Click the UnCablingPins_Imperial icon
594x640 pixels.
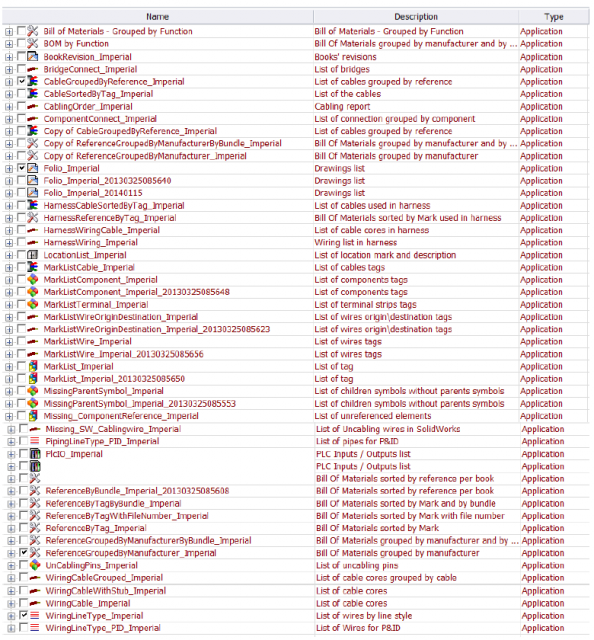point(35,565)
